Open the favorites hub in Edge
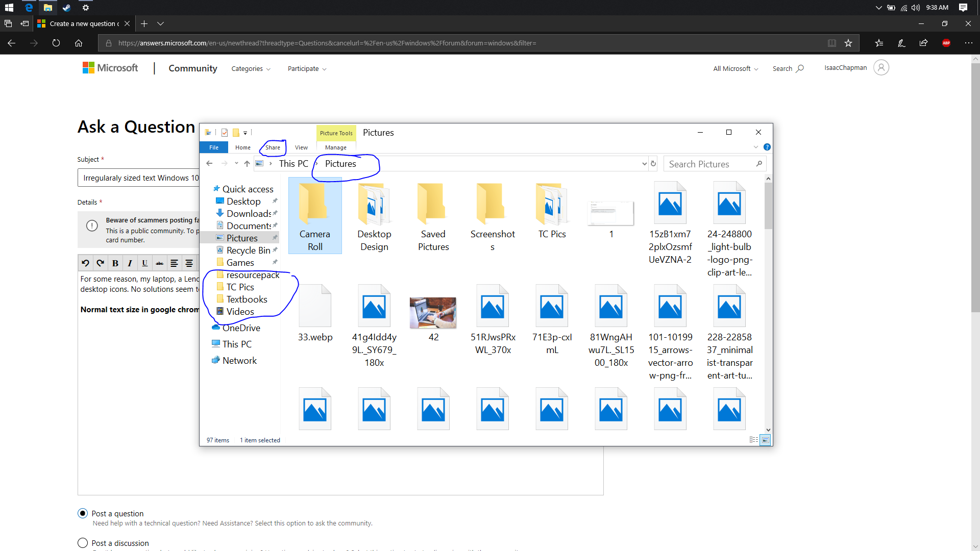Screen dimensions: 980x551 (879, 43)
